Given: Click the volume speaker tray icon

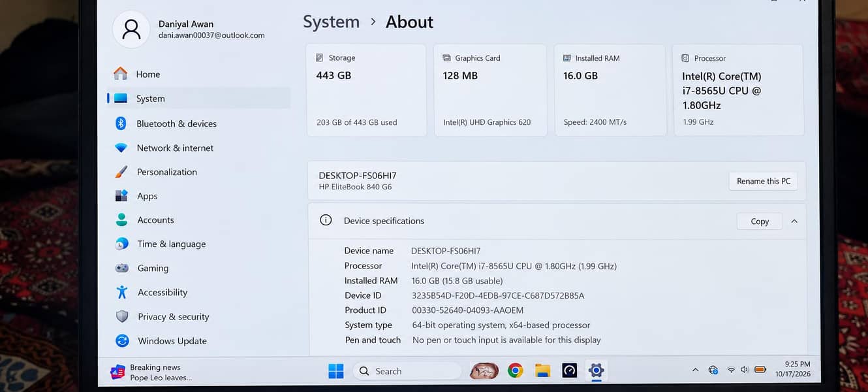Looking at the screenshot, I should 745,370.
